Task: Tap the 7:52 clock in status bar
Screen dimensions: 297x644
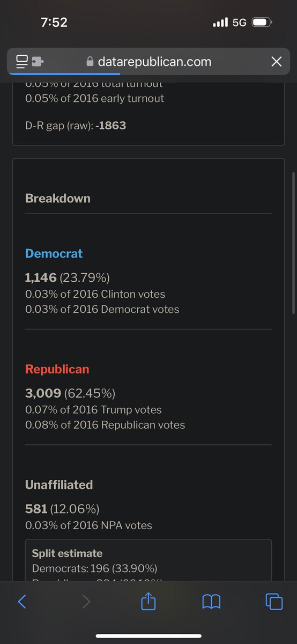Action: click(54, 23)
